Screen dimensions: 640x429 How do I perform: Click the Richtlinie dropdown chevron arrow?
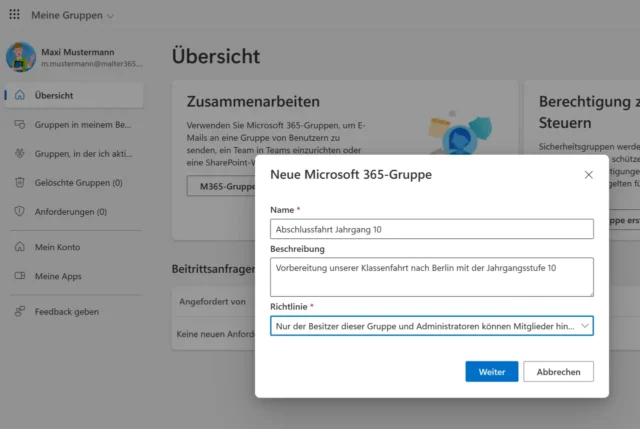point(584,326)
